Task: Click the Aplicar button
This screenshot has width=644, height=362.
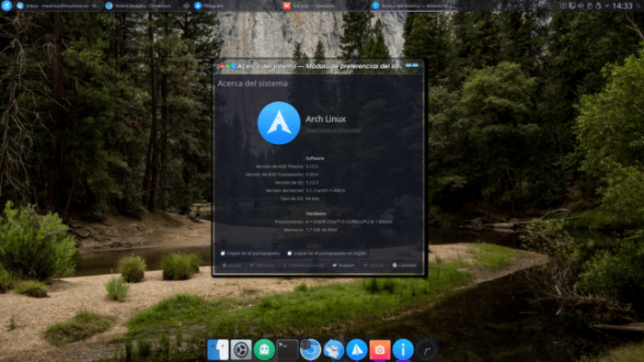Action: pos(373,266)
